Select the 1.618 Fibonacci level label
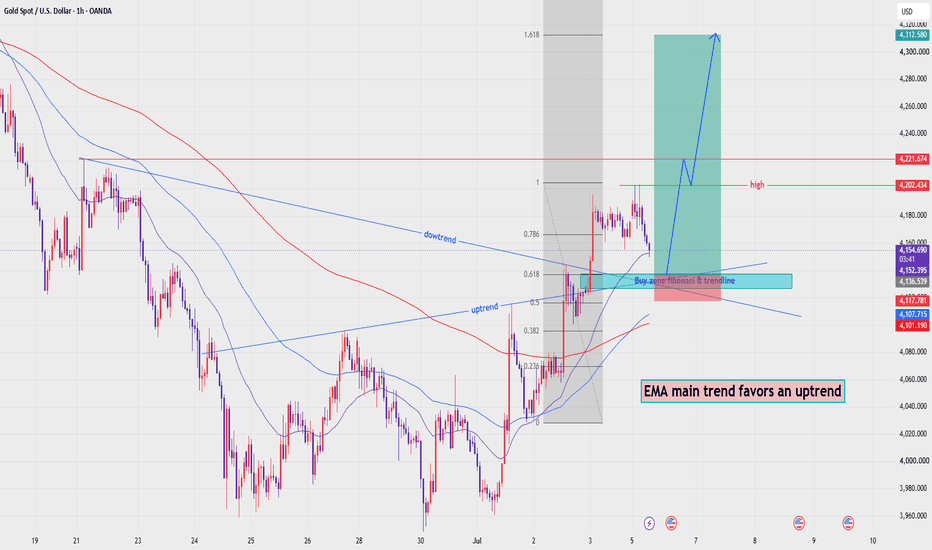The image size is (932, 550). (x=531, y=35)
